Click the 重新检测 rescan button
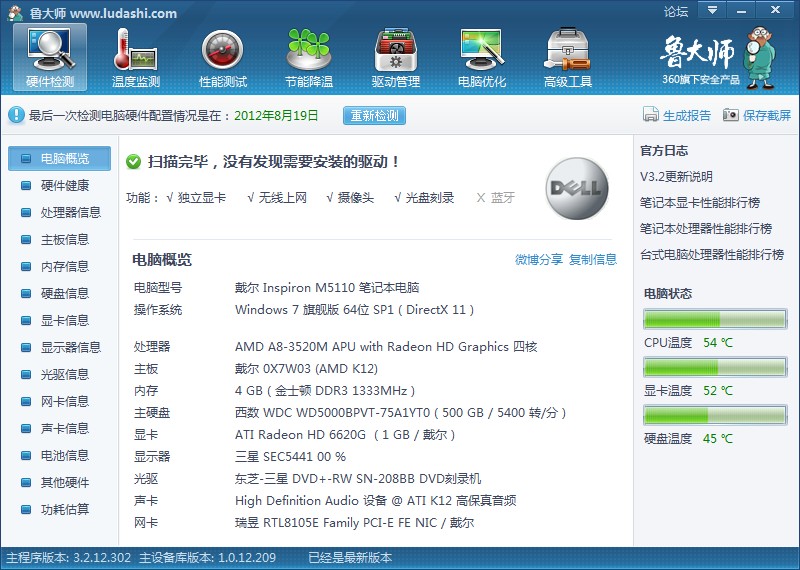The height and width of the screenshot is (570, 800). pos(374,116)
